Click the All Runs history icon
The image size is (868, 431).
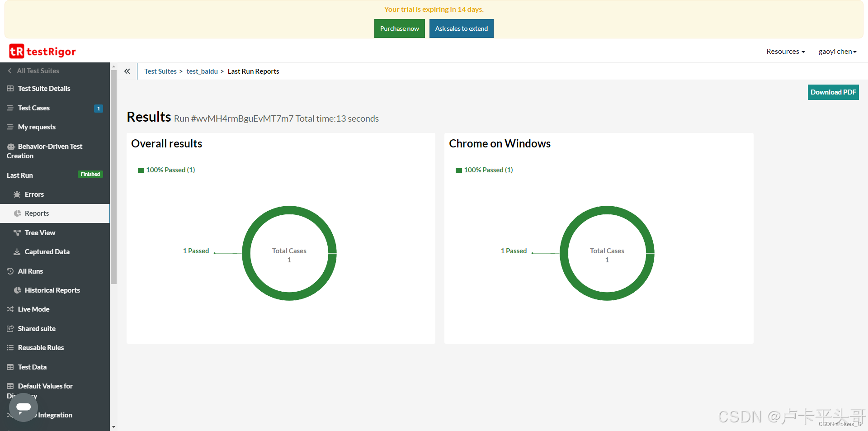point(10,271)
